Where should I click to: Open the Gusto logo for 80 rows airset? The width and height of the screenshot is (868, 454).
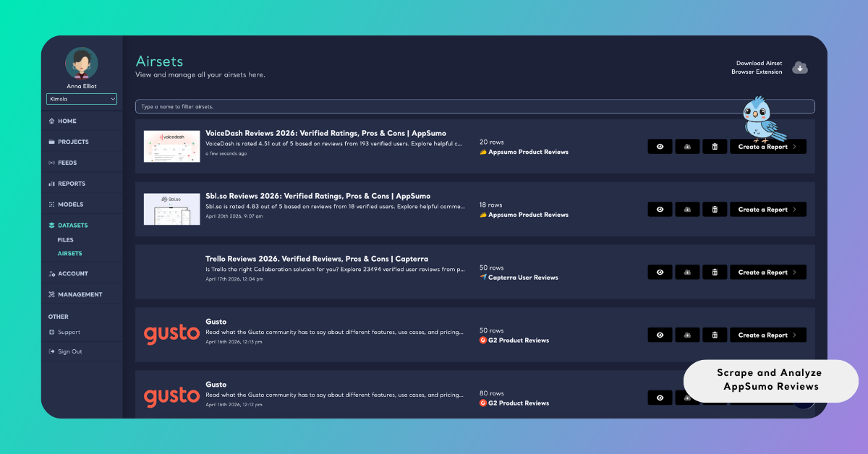(171, 397)
